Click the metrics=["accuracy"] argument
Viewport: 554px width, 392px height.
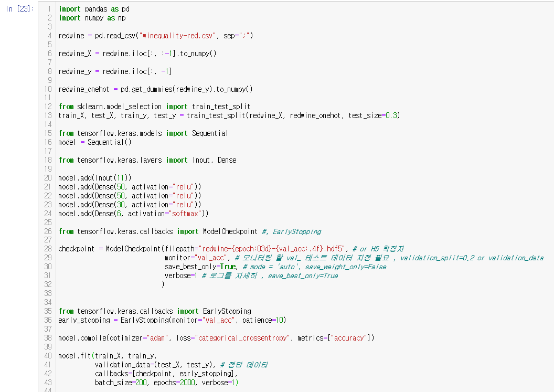tap(334, 338)
